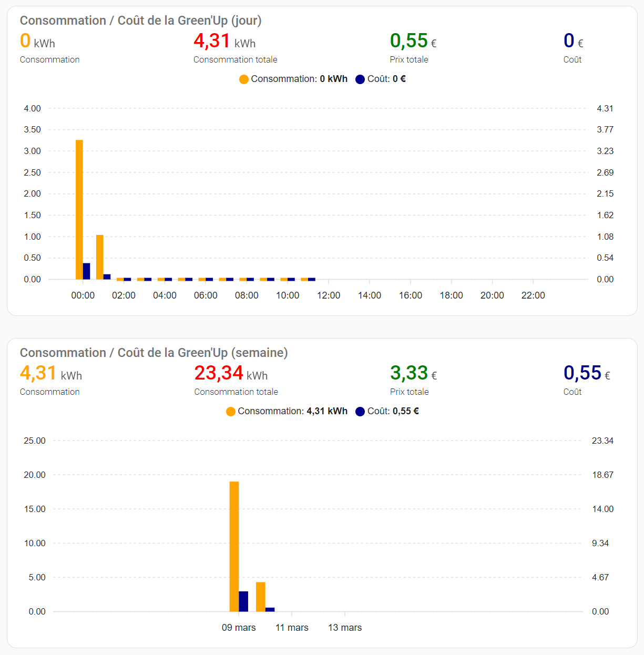Click the '02:00' time axis label
The height and width of the screenshot is (655, 644).
124,295
